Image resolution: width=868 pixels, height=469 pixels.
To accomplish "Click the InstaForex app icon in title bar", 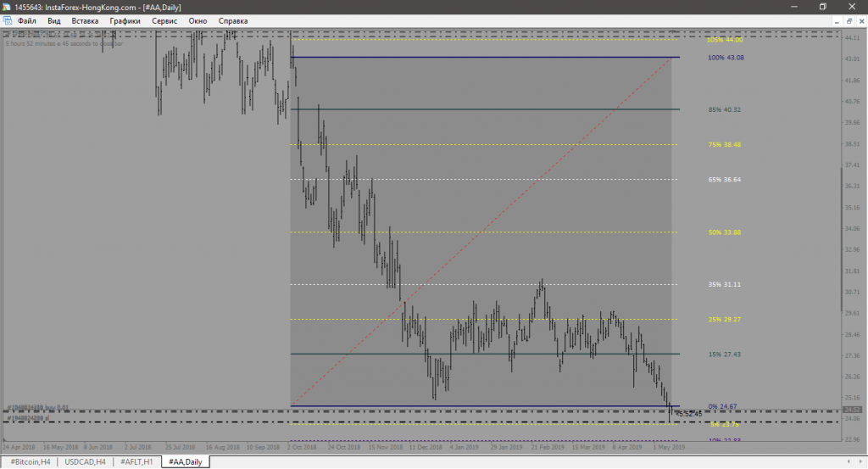I will [8, 6].
